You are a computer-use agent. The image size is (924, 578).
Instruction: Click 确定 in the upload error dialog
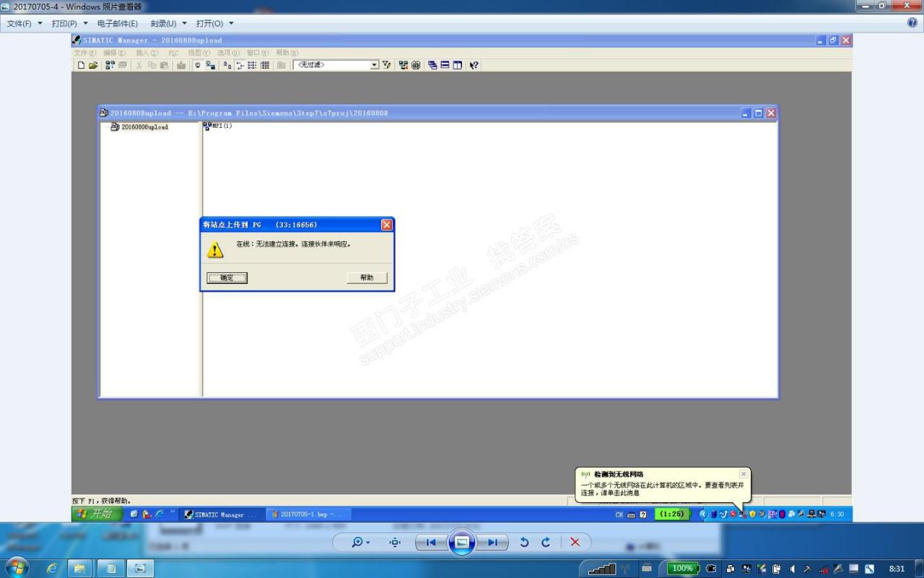click(227, 277)
